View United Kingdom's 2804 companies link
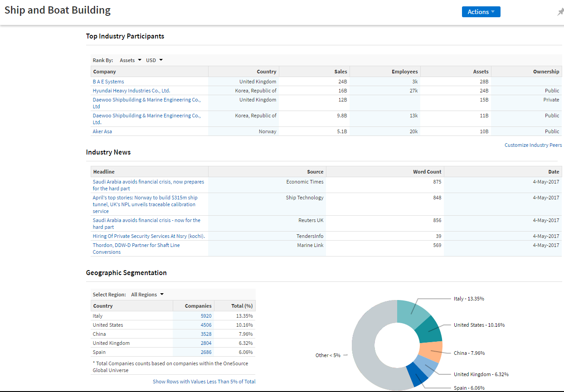The image size is (564, 392). (x=206, y=343)
